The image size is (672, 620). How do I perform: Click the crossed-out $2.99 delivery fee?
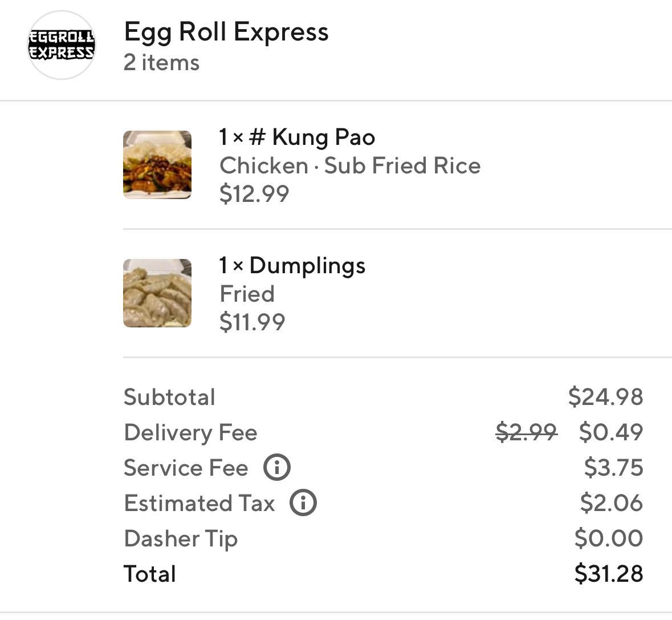[x=526, y=432]
